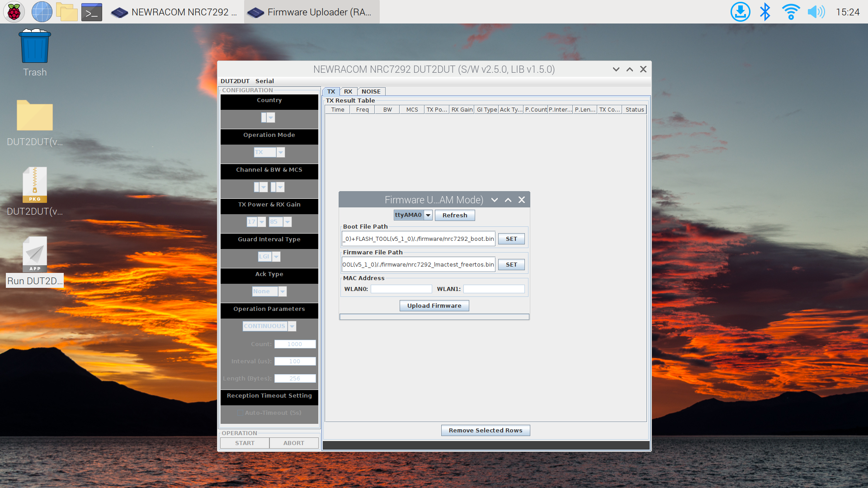Screen dimensions: 868x488
Task: Maximize the NEWRACOM DUT2DUT main window
Action: pyautogui.click(x=629, y=69)
